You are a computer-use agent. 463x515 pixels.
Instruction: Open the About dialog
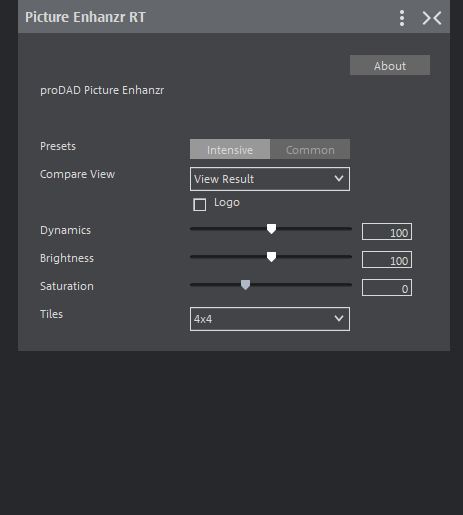click(390, 65)
